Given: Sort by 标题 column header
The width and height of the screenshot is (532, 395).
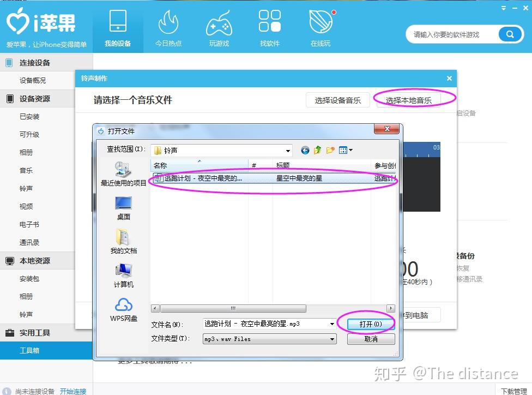Looking at the screenshot, I should click(322, 165).
